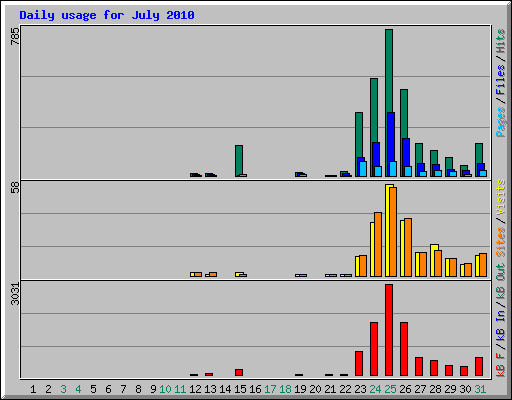Click the 58 axis maximum label
The height and width of the screenshot is (400, 512).
[x=15, y=187]
